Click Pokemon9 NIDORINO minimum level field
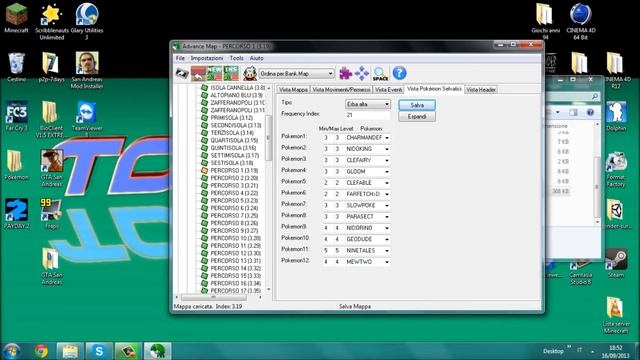This screenshot has width=640, height=360. (326, 228)
